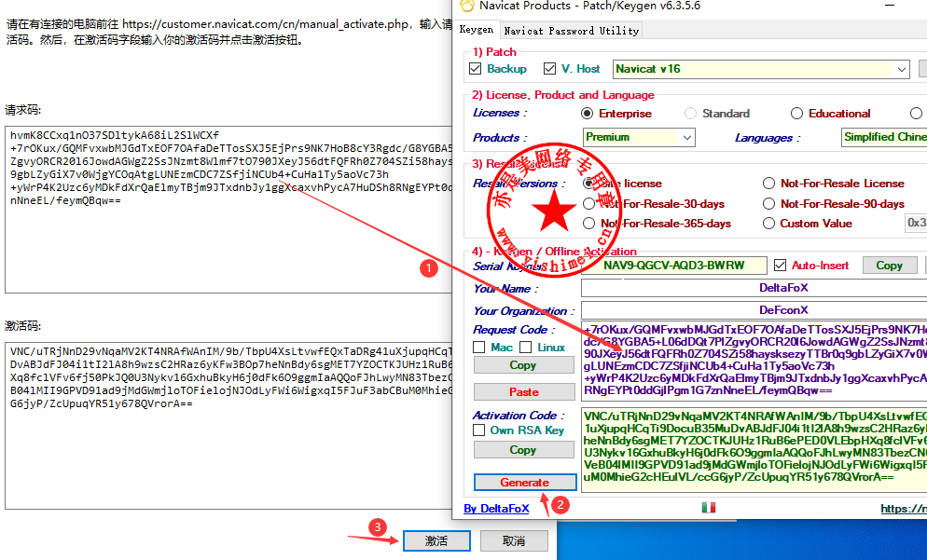The width and height of the screenshot is (927, 560).
Task: Click the "Request Code :" label in the keygen
Action: click(x=514, y=330)
